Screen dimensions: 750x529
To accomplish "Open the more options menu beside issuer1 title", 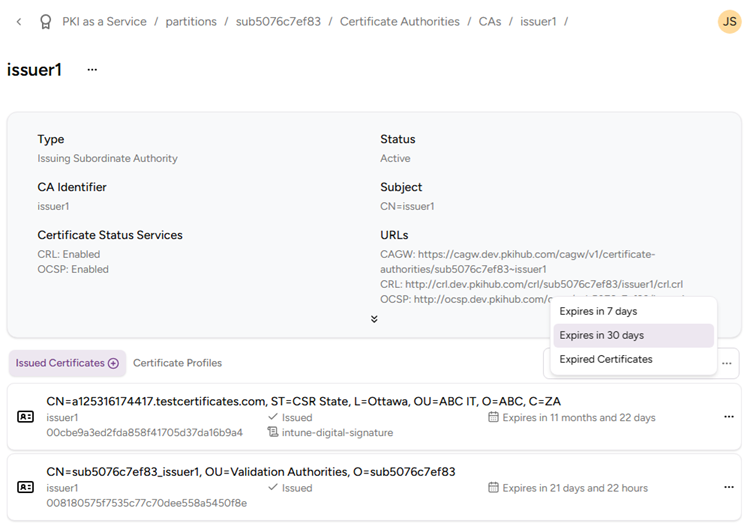I will [x=92, y=70].
